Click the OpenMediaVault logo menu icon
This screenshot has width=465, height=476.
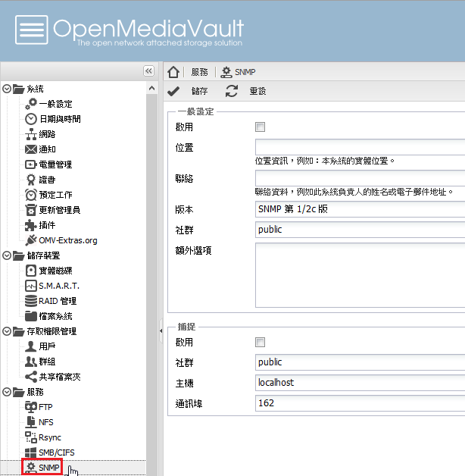coord(32,30)
